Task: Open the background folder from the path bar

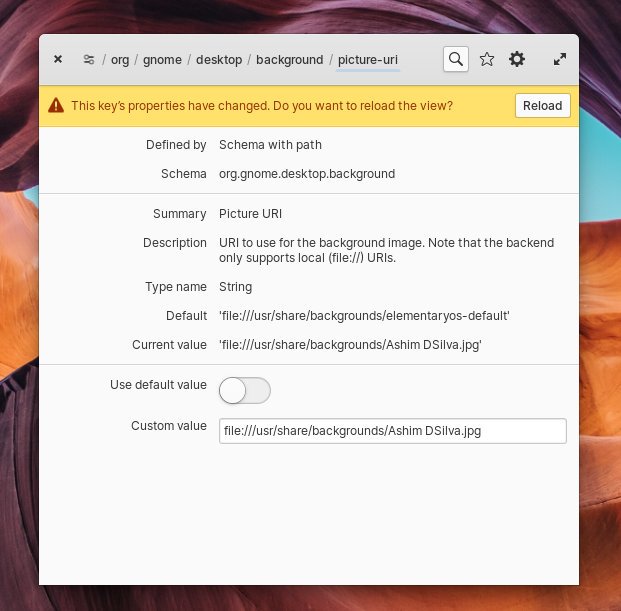Action: [x=289, y=60]
